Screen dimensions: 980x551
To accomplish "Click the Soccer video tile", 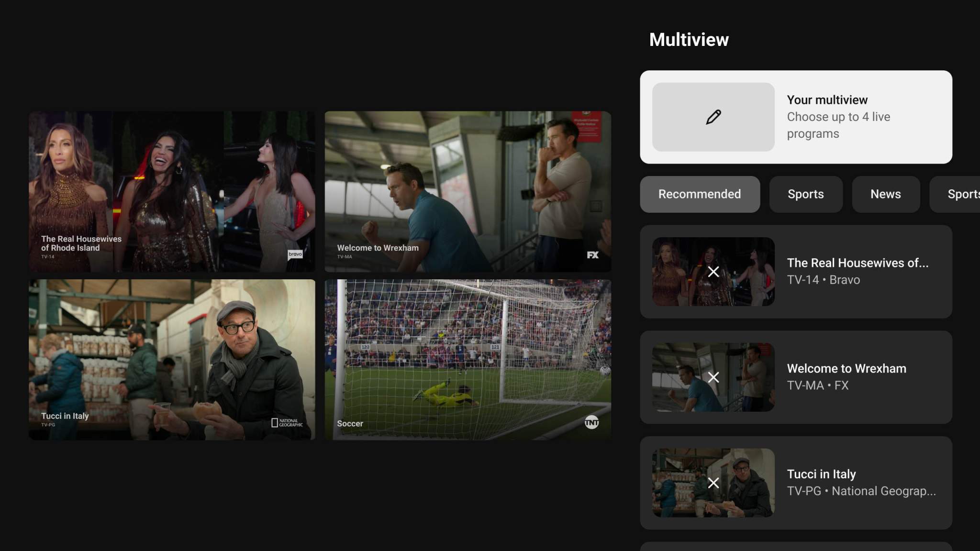I will pyautogui.click(x=467, y=359).
